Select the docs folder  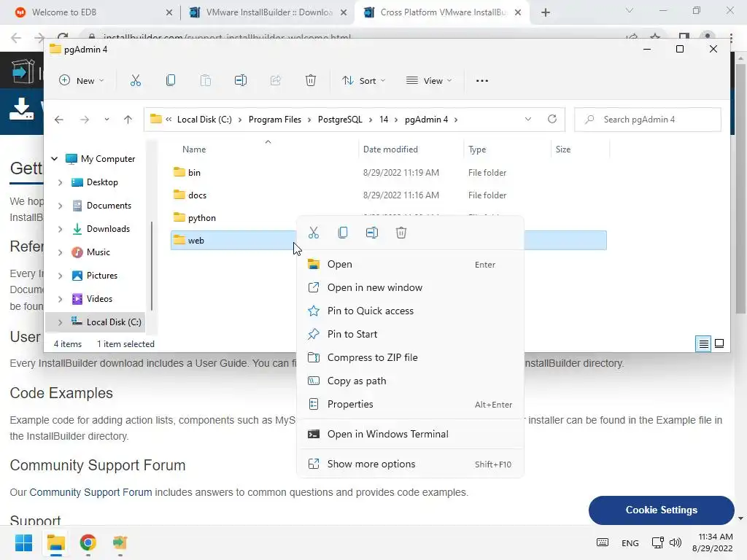[388, 195]
